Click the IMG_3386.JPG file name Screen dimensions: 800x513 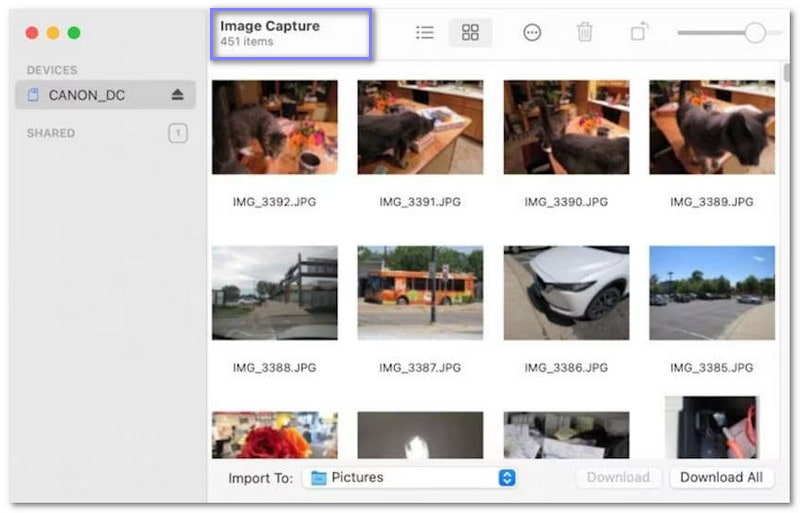pyautogui.click(x=566, y=368)
